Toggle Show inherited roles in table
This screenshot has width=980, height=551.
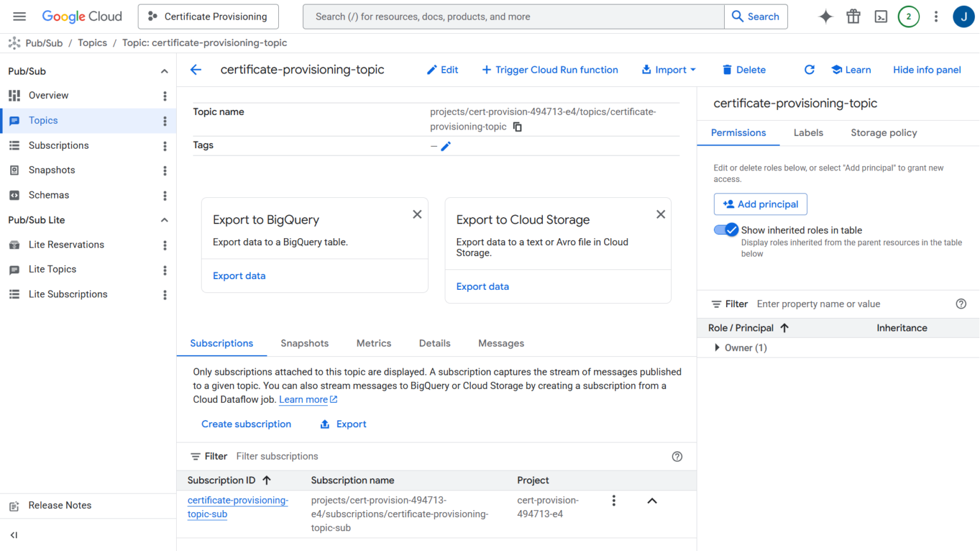[726, 230]
